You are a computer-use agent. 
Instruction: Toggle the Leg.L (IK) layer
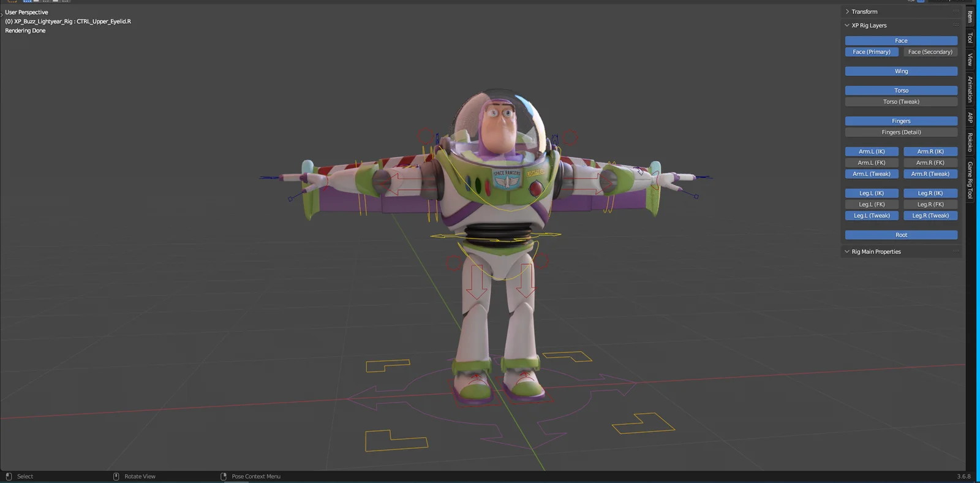pos(872,193)
